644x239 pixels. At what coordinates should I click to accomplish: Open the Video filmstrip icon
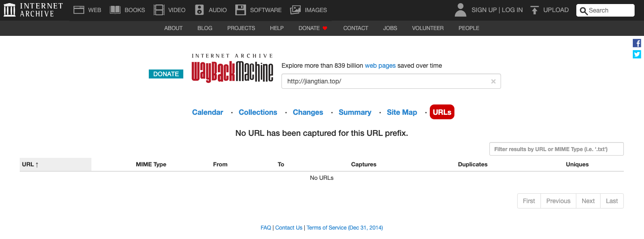[159, 10]
